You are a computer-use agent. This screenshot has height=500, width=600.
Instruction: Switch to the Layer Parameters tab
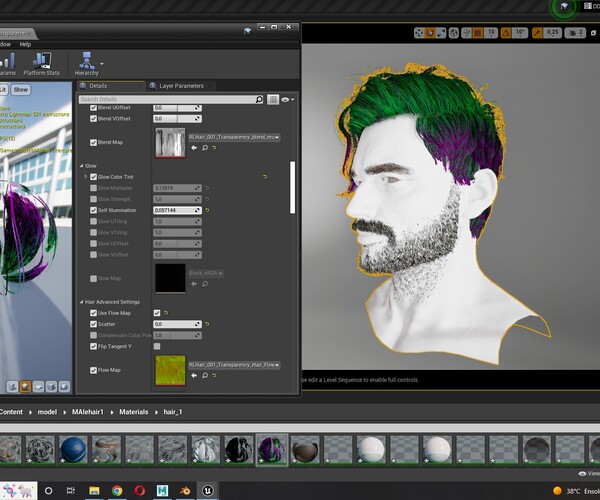181,86
